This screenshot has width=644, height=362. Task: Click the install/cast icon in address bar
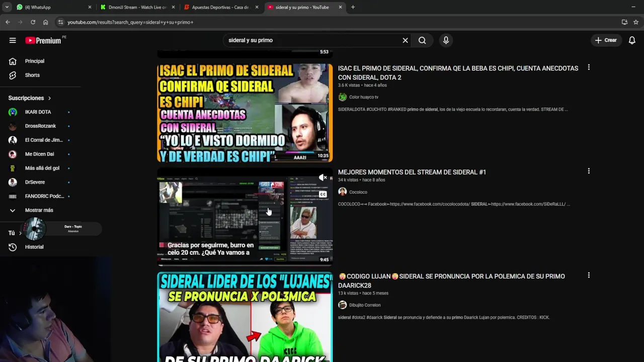(x=624, y=22)
